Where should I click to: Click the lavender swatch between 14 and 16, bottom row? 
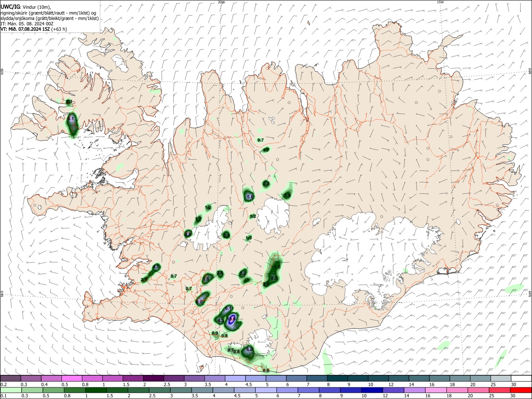tap(414, 390)
